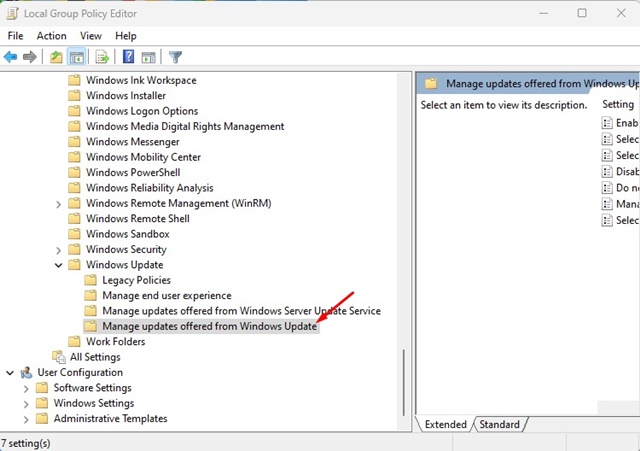The image size is (640, 451).
Task: Click the Filter funnel toolbar icon
Action: [x=176, y=57]
